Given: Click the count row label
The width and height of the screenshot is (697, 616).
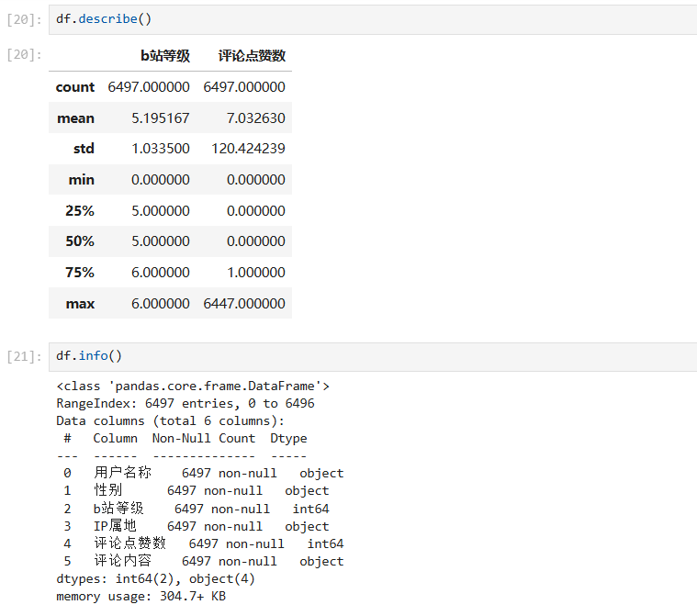Looking at the screenshot, I should pos(74,87).
